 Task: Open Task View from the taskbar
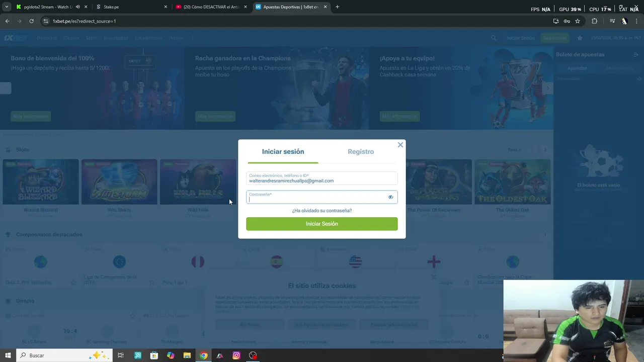[x=121, y=355]
